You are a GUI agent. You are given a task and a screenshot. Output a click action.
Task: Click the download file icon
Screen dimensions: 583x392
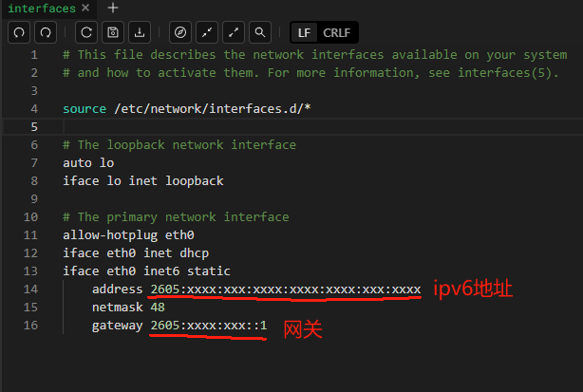138,32
